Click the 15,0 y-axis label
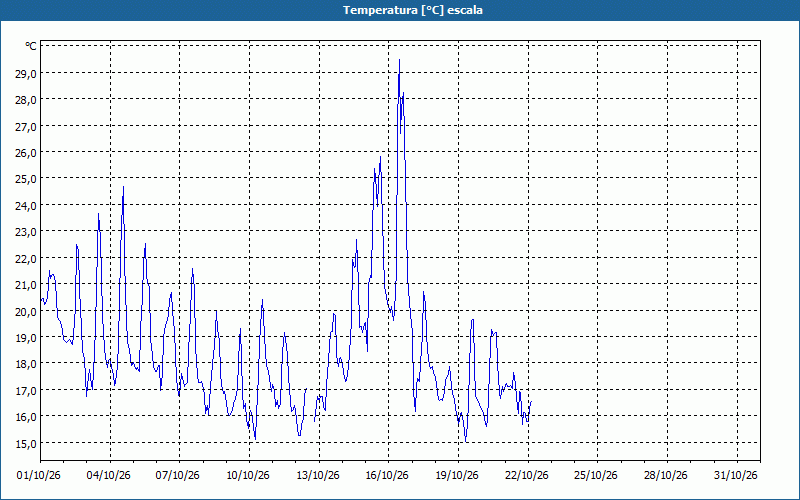Viewport: 800px width, 500px height. coord(26,443)
